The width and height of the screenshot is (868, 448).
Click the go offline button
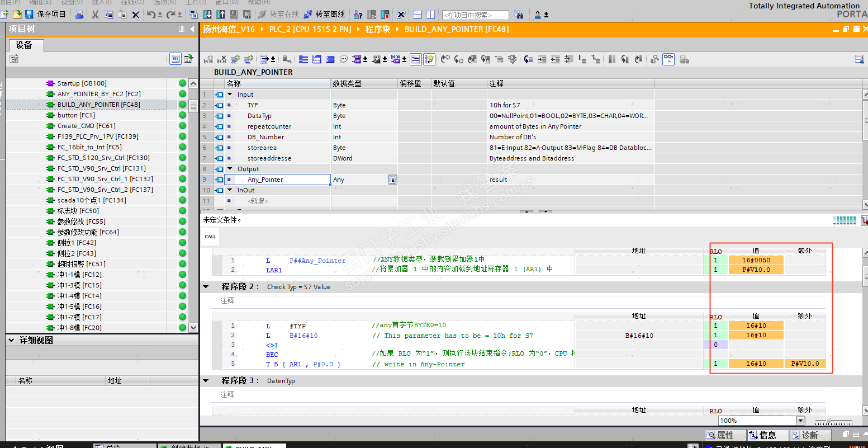325,14
